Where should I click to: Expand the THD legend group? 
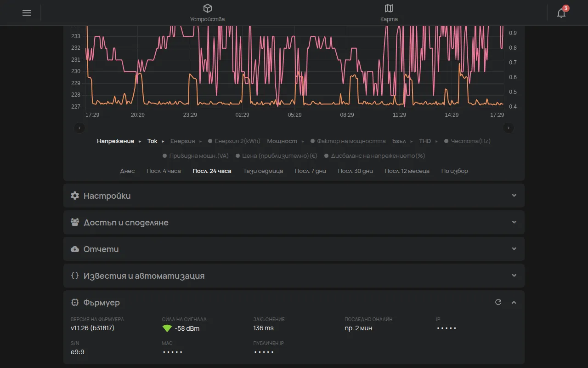[428, 141]
